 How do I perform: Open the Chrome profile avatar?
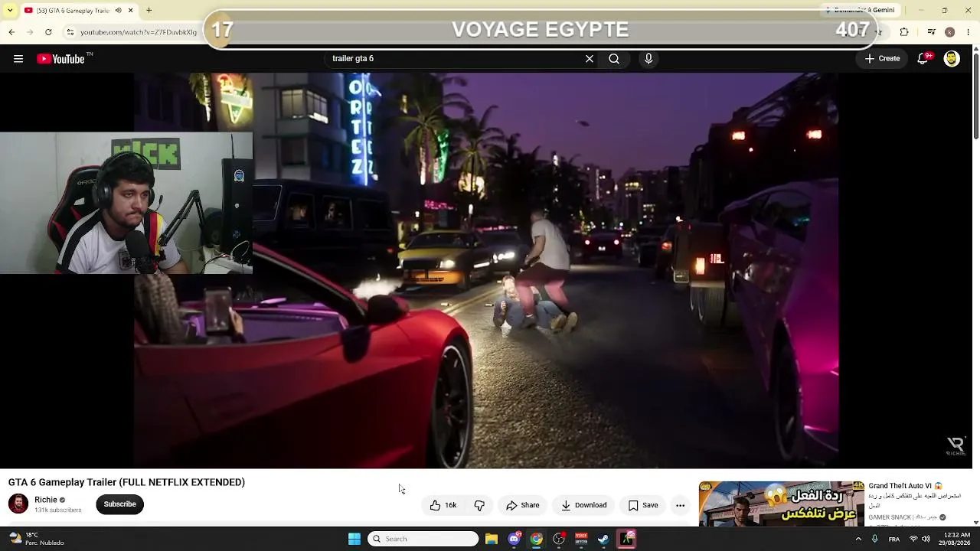pyautogui.click(x=949, y=32)
